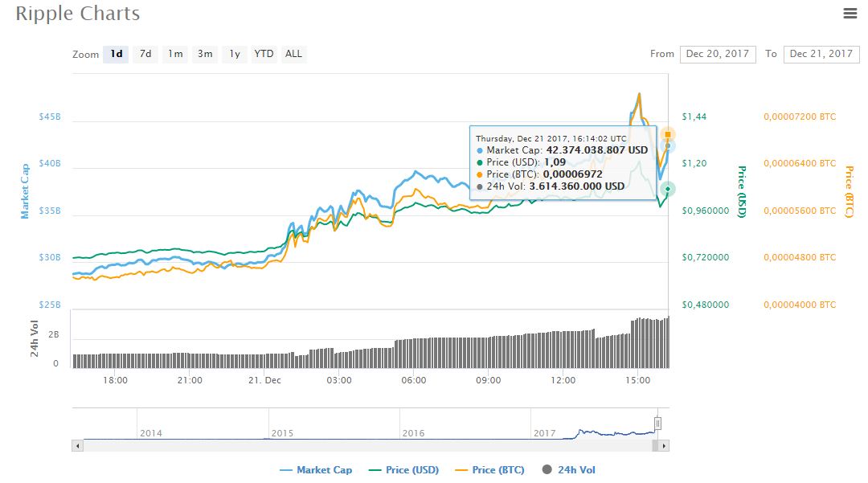Open the chart hamburger menu
Screen dimensions: 868x483
pyautogui.click(x=850, y=14)
